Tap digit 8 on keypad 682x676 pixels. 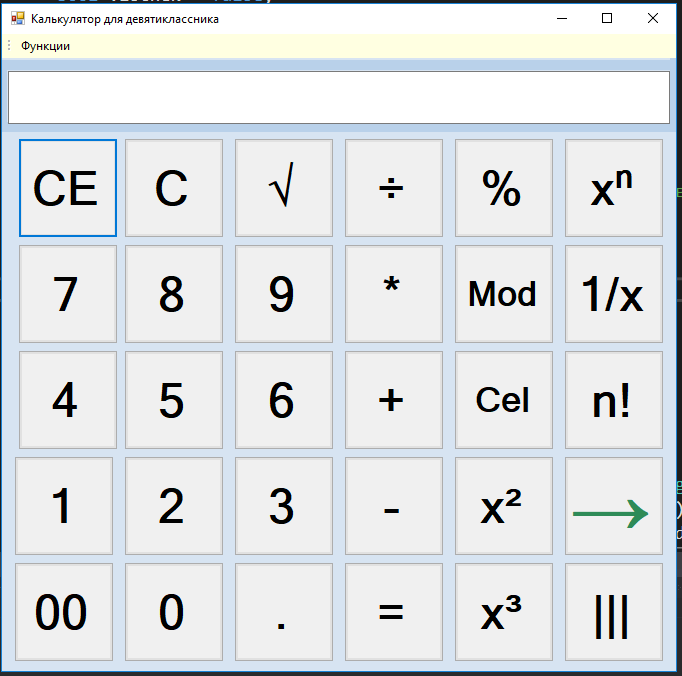tap(174, 294)
